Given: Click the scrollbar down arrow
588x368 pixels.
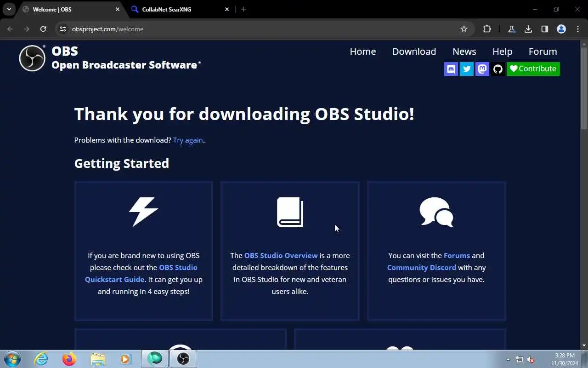Looking at the screenshot, I should click(584, 345).
